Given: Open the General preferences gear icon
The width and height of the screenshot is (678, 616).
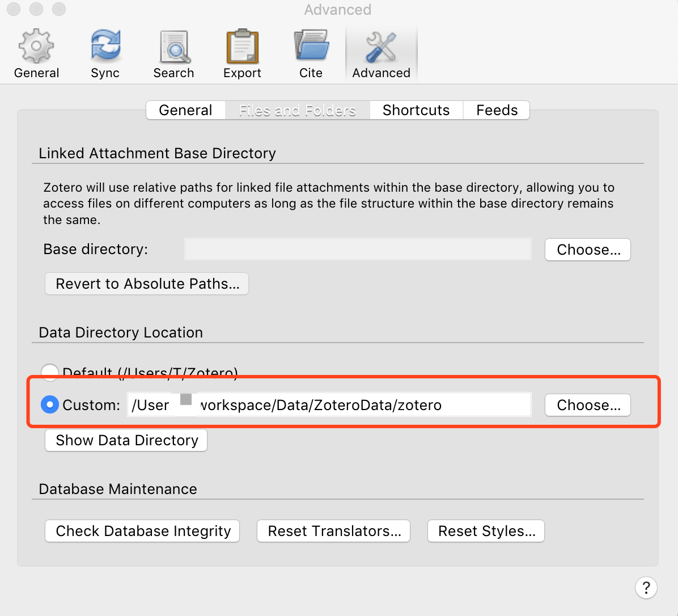Looking at the screenshot, I should click(x=36, y=45).
